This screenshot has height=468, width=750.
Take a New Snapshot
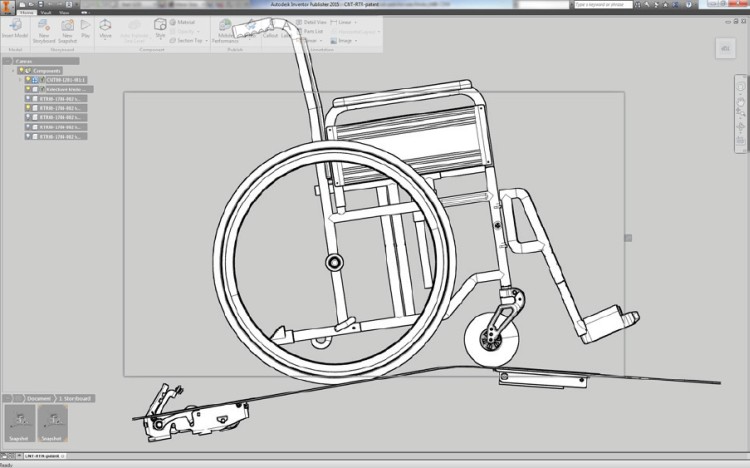pyautogui.click(x=67, y=27)
